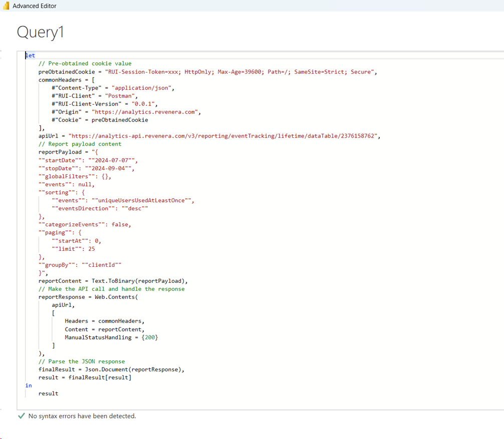Click the apiUrl string line
The height and width of the screenshot is (439, 504).
209,136
